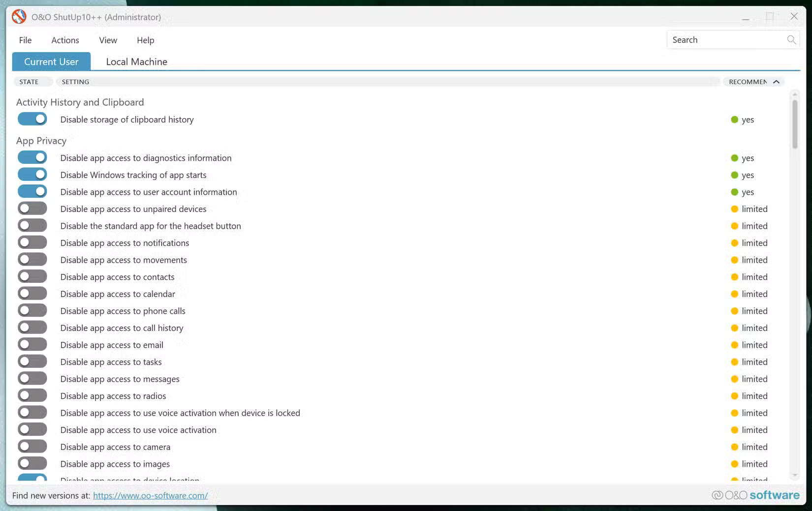Switch to the Local Machine tab
812x511 pixels.
[136, 61]
